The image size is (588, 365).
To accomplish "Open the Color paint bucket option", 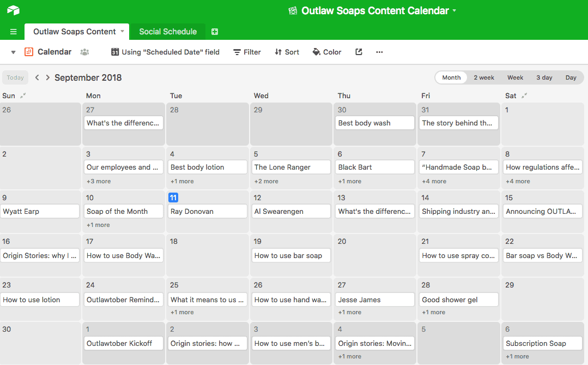I will point(326,52).
